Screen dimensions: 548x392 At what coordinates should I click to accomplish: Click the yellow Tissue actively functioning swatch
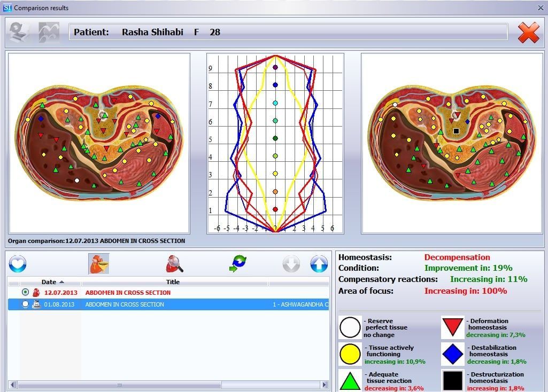click(350, 354)
